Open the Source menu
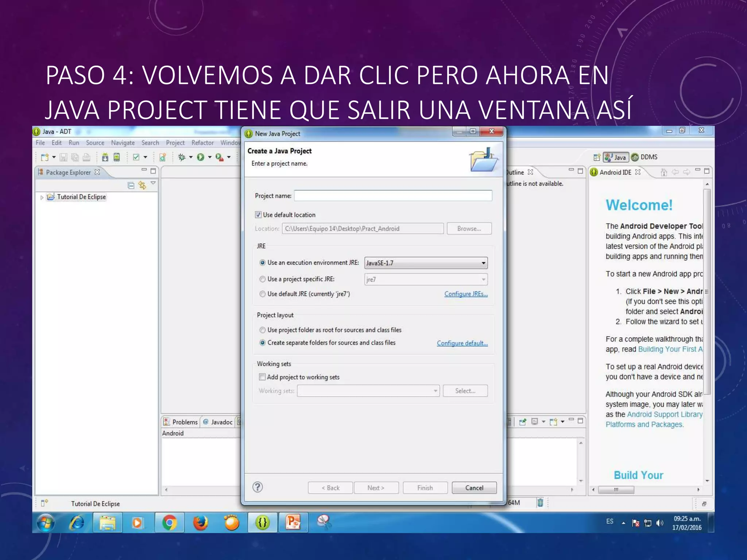This screenshot has width=747, height=560. click(x=95, y=143)
